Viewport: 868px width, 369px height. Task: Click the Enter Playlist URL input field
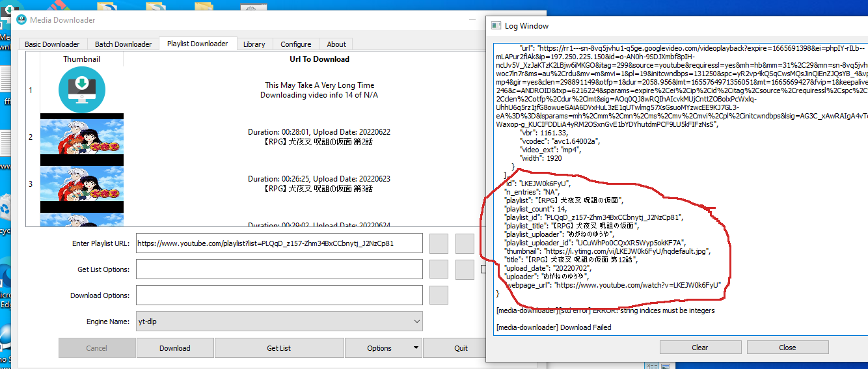280,243
